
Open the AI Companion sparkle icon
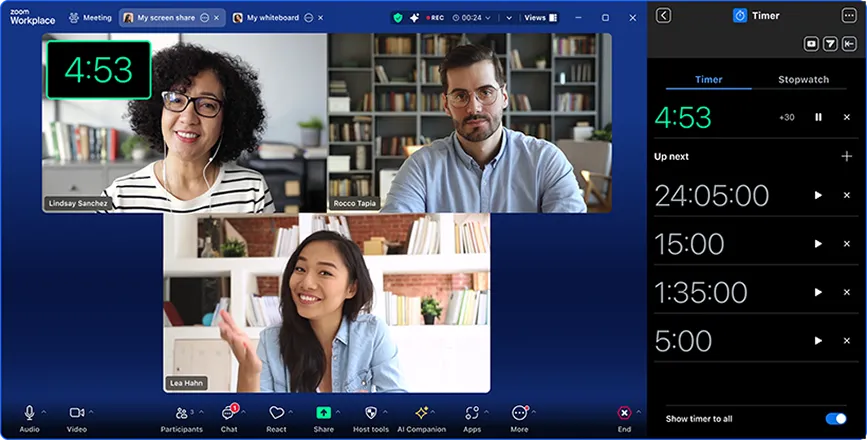421,413
